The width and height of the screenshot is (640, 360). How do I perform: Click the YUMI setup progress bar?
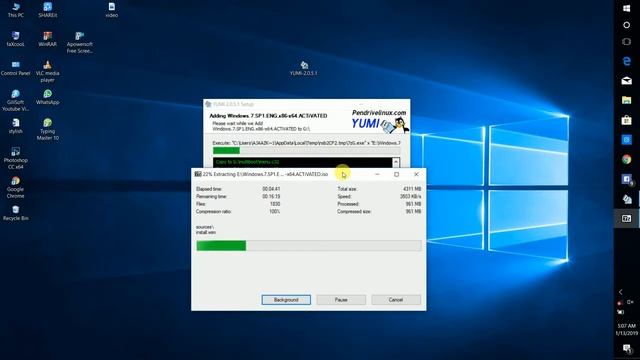tap(306, 151)
